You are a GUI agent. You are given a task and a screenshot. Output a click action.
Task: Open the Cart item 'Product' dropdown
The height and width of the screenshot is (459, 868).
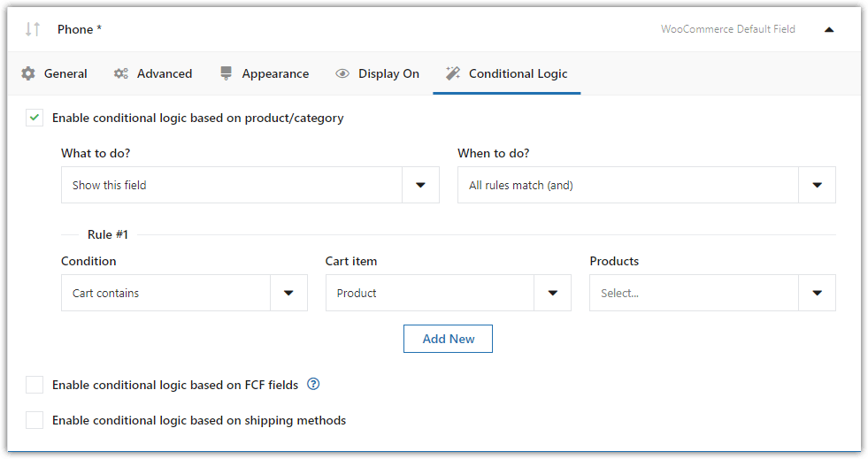449,293
